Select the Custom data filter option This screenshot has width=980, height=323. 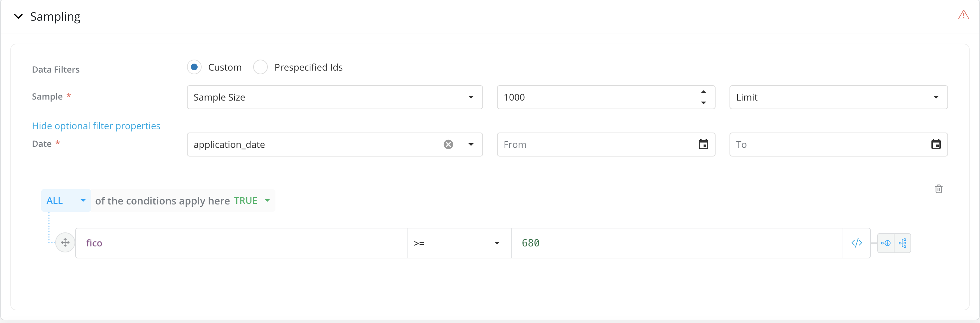coord(194,67)
